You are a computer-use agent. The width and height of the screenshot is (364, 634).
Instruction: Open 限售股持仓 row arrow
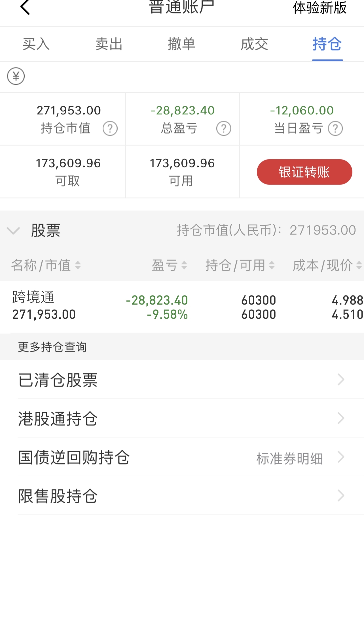pos(341,496)
